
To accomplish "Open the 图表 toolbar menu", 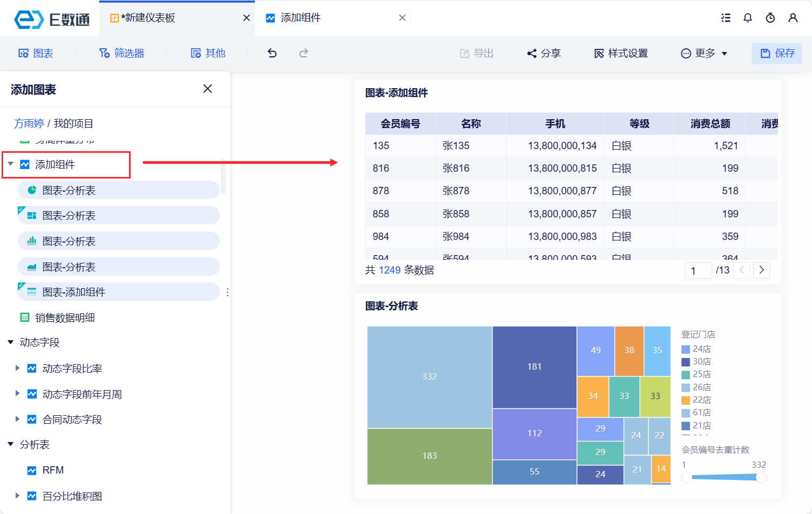I will click(36, 53).
